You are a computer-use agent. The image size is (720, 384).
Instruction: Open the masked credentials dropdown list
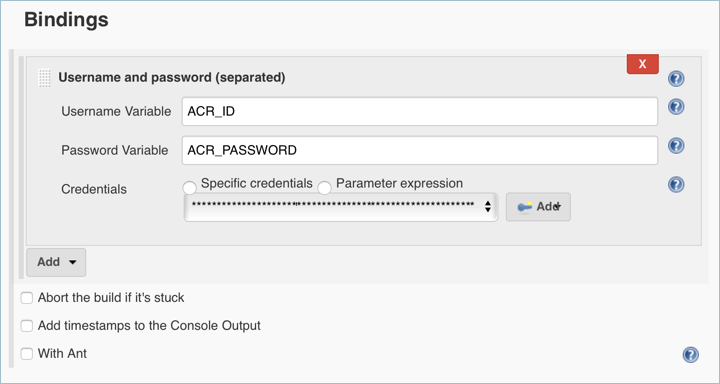[x=341, y=207]
